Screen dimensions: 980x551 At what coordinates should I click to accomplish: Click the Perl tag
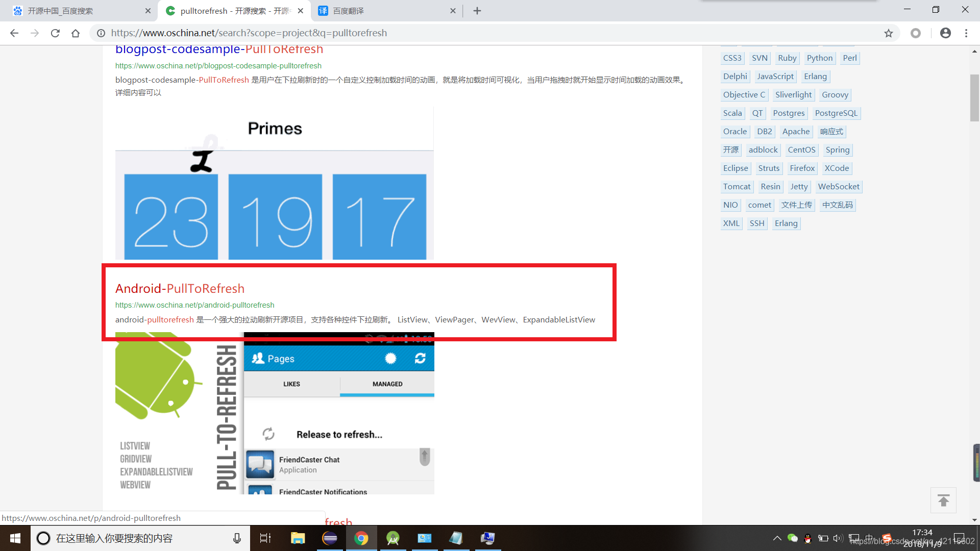tap(850, 58)
